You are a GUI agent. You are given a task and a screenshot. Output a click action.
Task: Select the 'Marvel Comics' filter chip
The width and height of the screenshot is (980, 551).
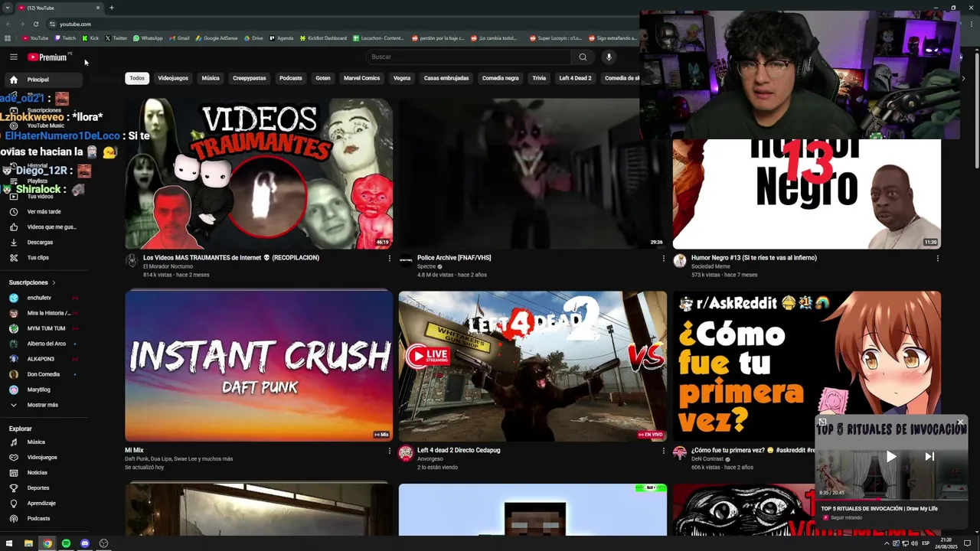[361, 78]
